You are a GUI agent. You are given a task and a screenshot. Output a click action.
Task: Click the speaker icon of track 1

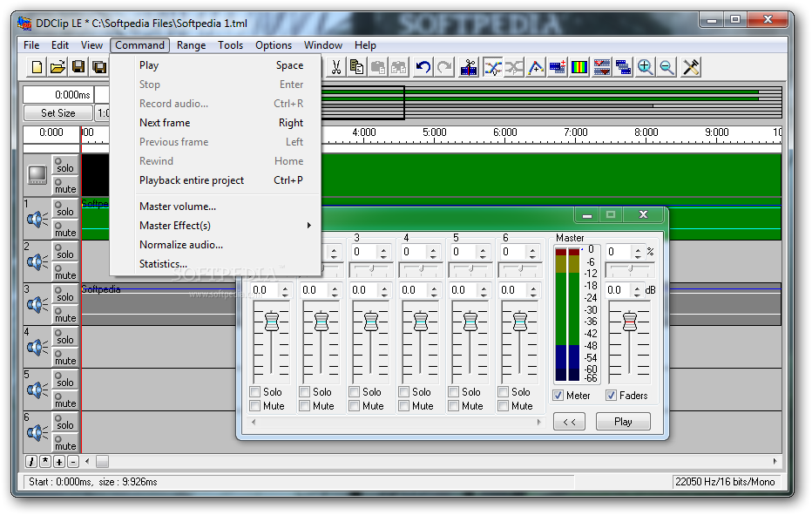(x=37, y=220)
